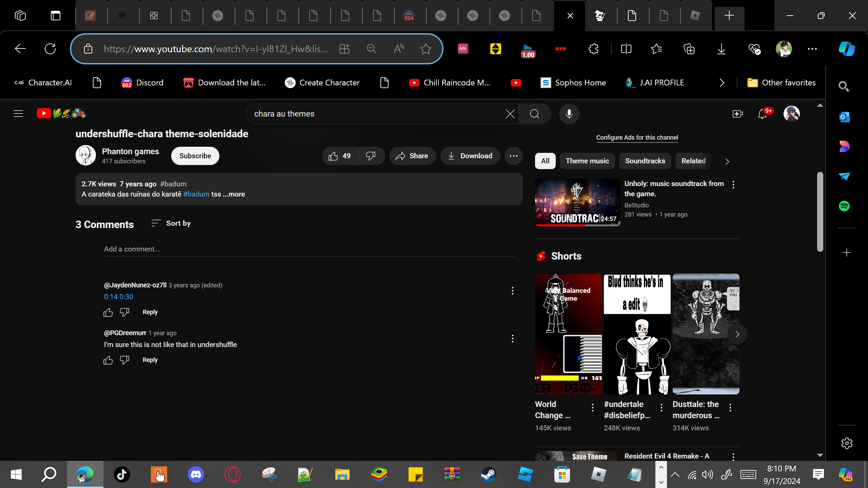Click the voice search microphone icon

point(569,114)
